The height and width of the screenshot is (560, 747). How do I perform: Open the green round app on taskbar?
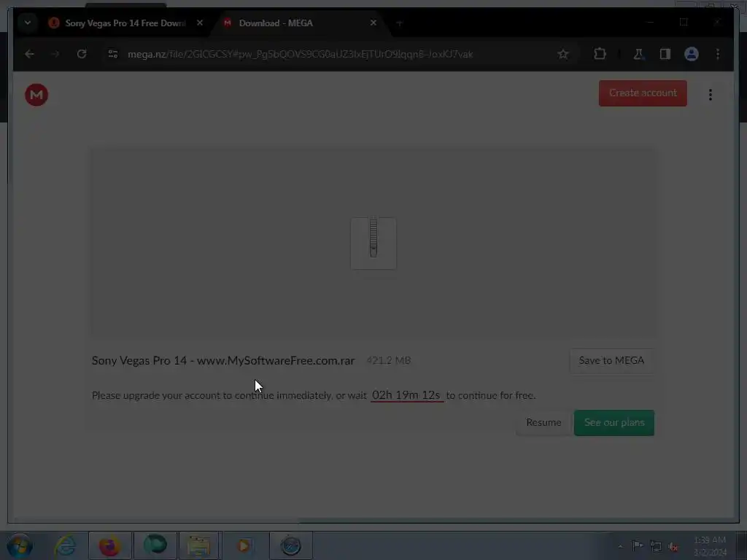pyautogui.click(x=155, y=545)
